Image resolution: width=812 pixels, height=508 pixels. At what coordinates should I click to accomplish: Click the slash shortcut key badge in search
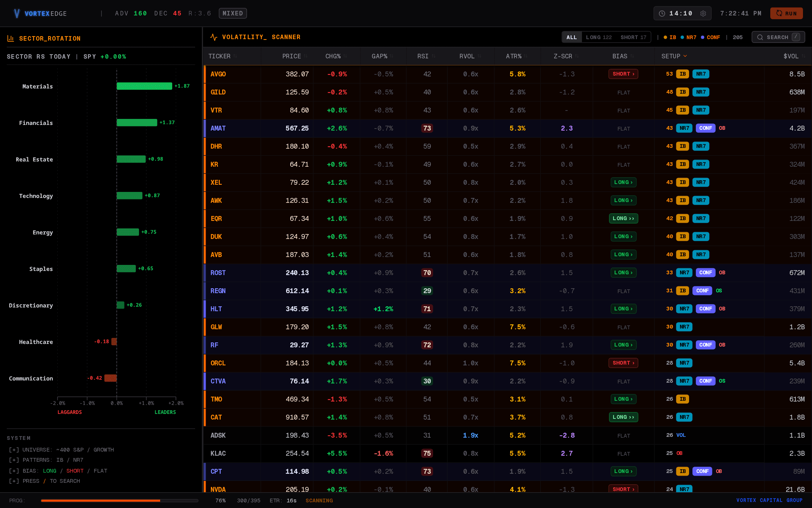pos(796,37)
